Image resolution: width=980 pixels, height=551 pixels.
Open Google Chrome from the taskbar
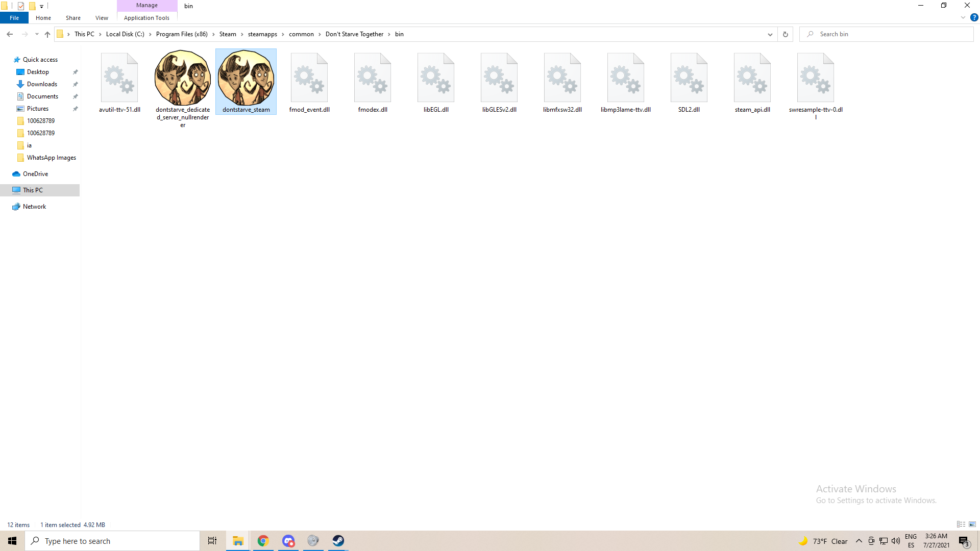click(263, 541)
